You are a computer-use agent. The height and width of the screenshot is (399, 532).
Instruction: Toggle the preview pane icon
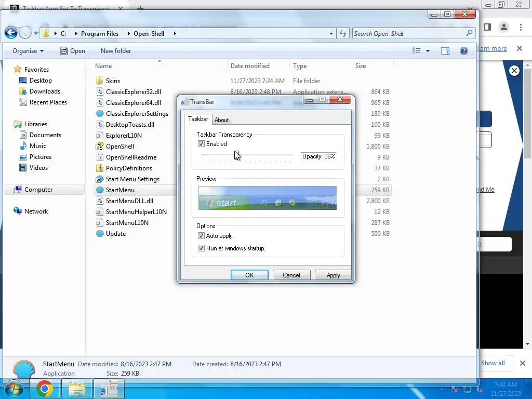tap(445, 51)
